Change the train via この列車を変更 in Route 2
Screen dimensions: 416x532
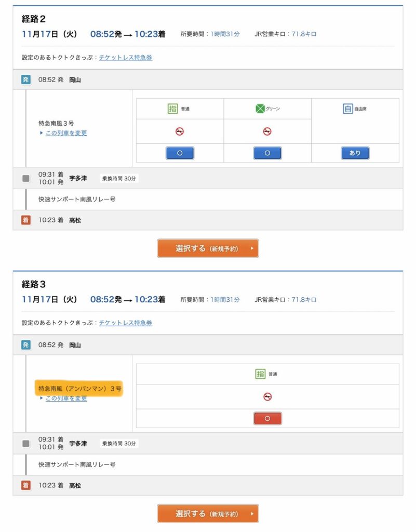66,133
